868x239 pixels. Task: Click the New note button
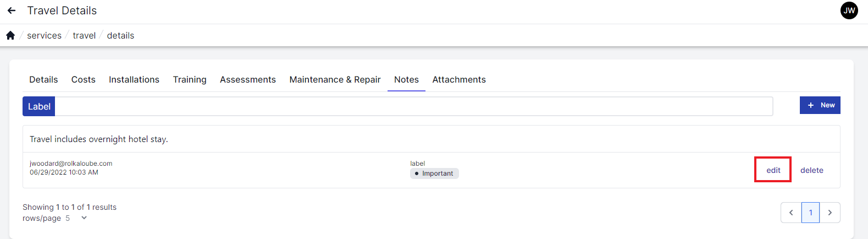pos(820,105)
